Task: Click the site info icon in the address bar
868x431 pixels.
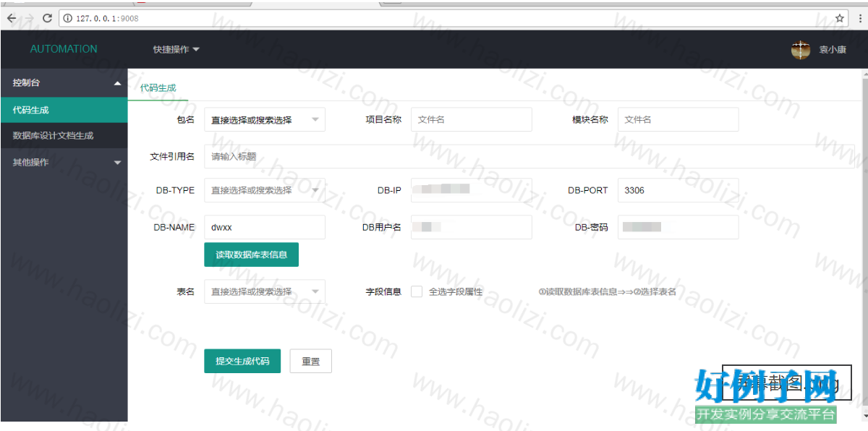Action: pos(68,18)
